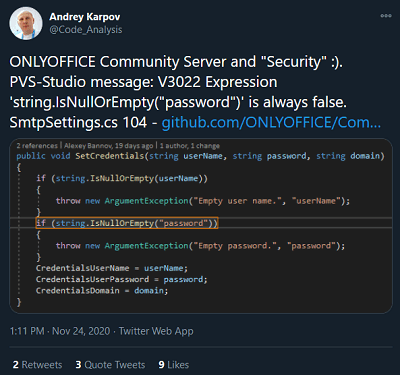
Task: Open Andrey Karpov's profile avatar
Action: [x=26, y=23]
